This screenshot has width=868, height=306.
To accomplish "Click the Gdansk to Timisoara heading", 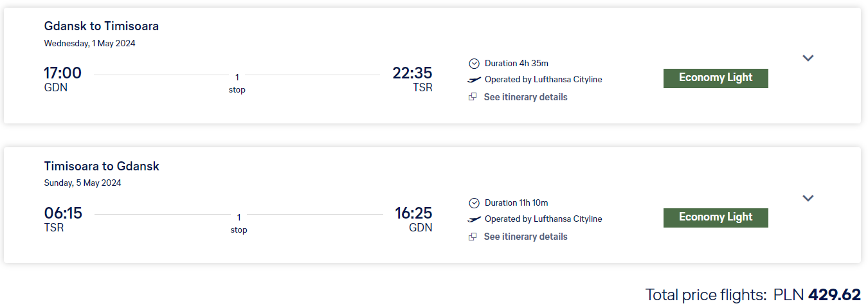I will (x=102, y=26).
